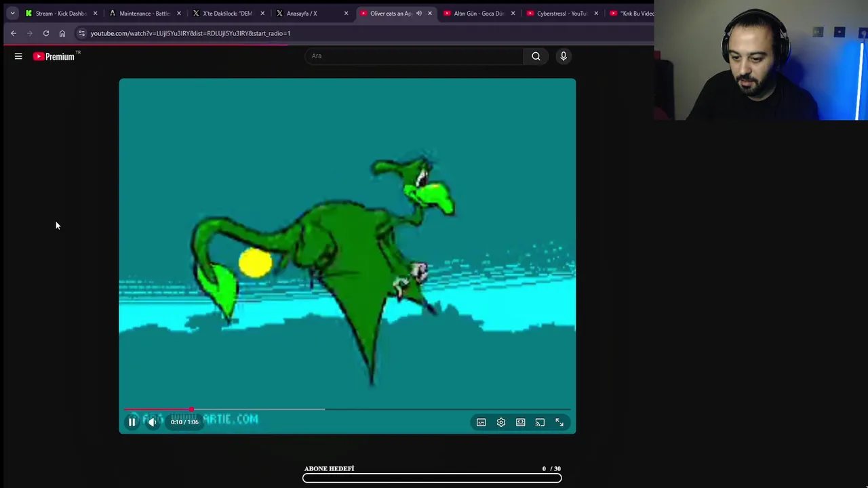Viewport: 868px width, 488px height.
Task: Close the X'te Daktilock tab
Action: [262, 13]
